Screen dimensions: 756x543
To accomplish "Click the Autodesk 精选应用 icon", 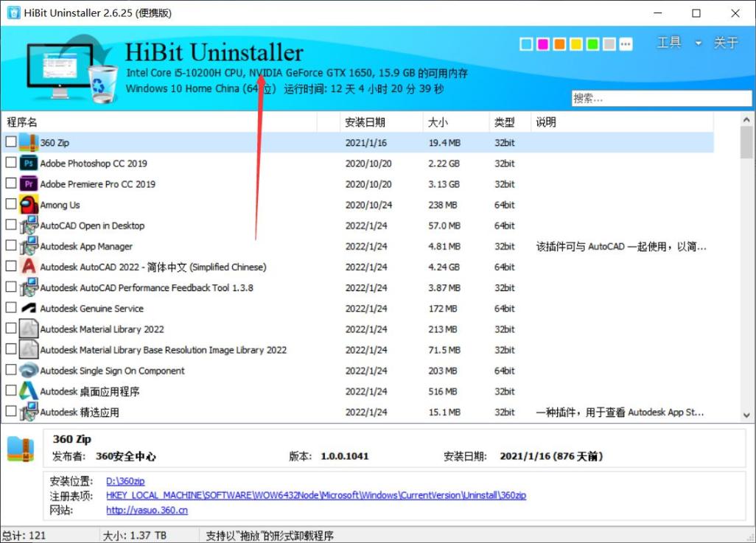I will click(x=29, y=412).
